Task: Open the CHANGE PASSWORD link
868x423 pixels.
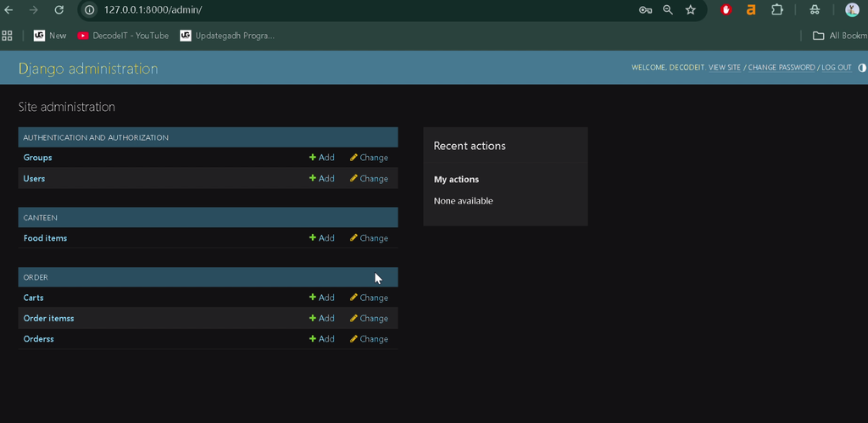Action: click(782, 68)
